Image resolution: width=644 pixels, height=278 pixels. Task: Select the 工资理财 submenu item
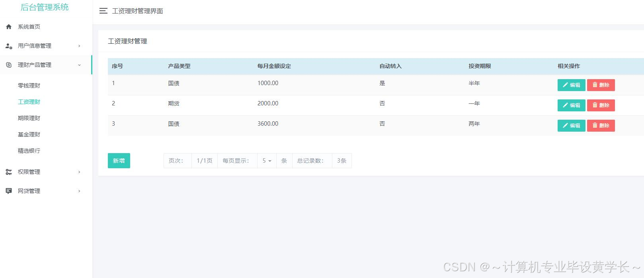29,102
